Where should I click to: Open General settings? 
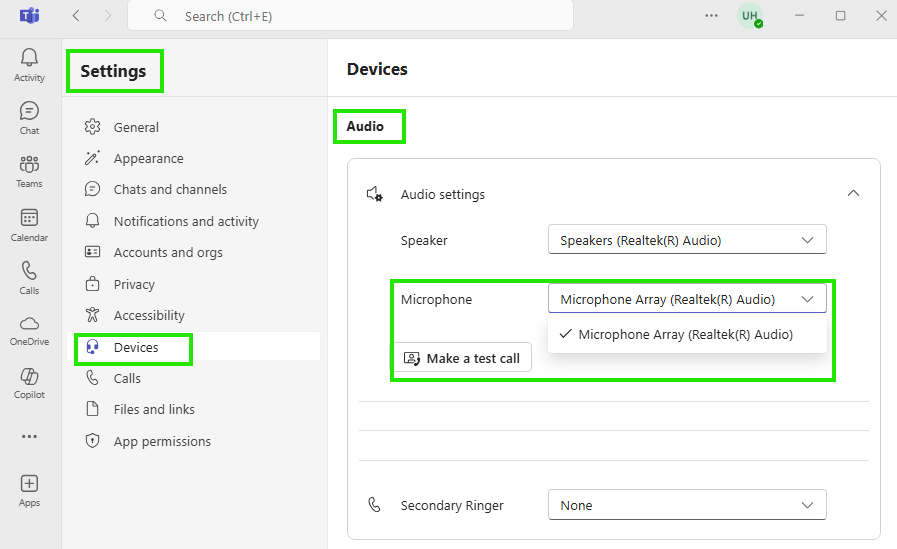136,127
